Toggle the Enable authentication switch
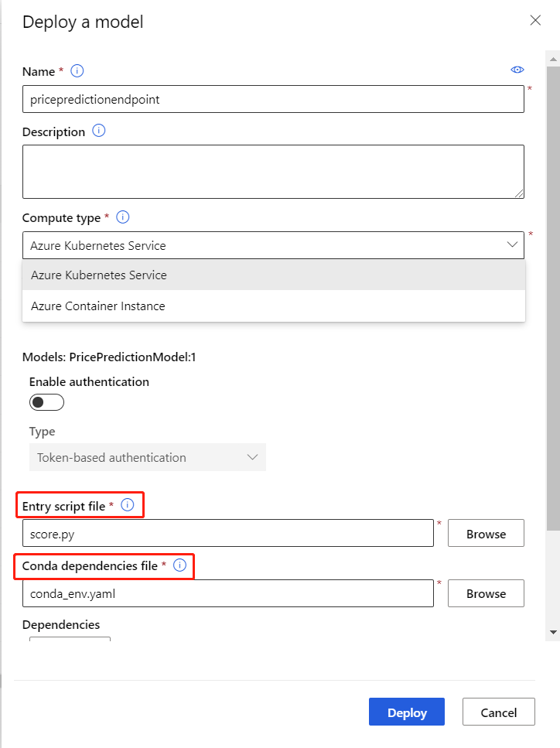560x748 pixels. pyautogui.click(x=46, y=402)
